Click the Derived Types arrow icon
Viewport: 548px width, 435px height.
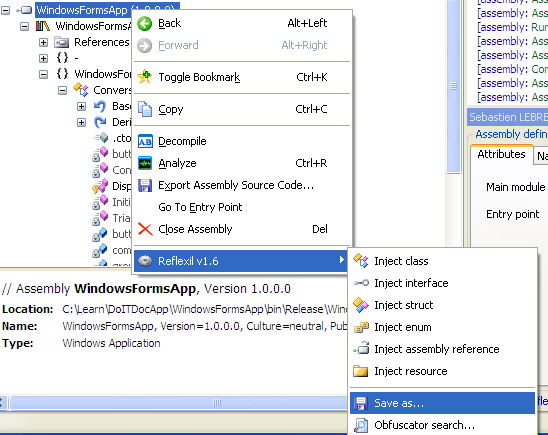coord(100,122)
